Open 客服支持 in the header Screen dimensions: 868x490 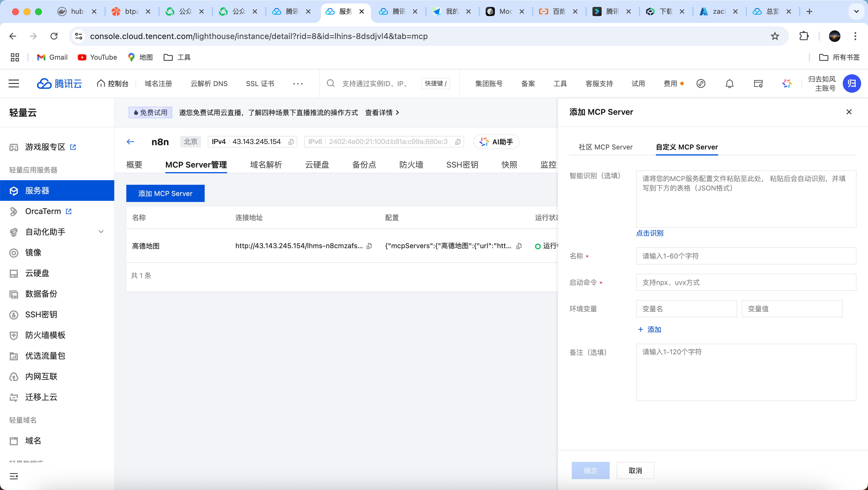(x=599, y=83)
